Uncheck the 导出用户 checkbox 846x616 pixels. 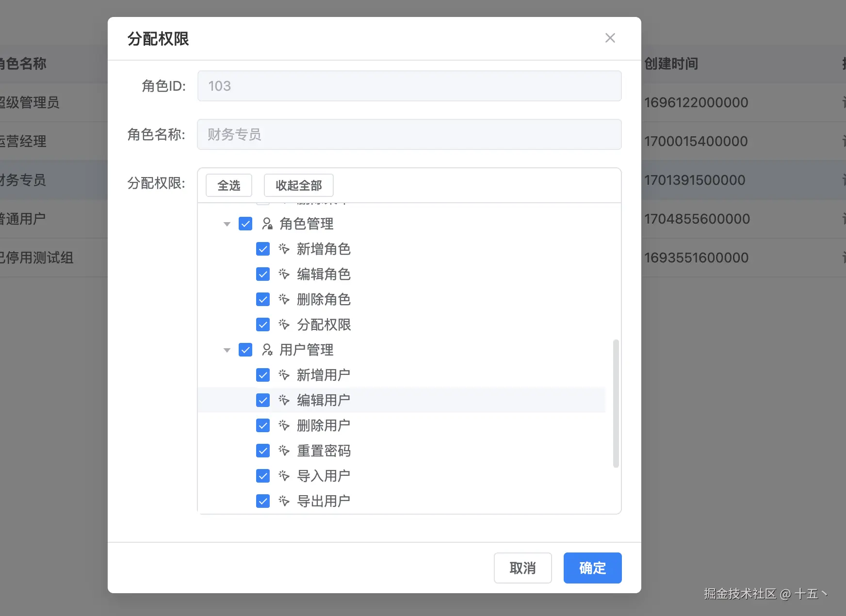pyautogui.click(x=263, y=501)
